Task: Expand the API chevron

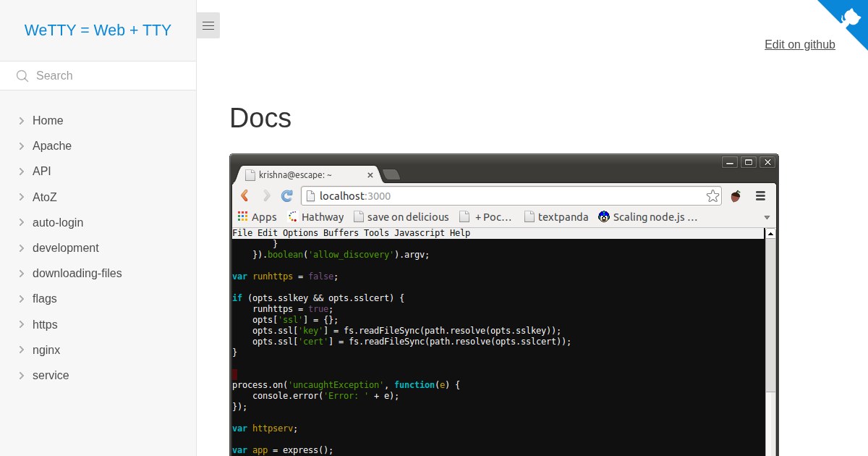Action: click(x=22, y=172)
